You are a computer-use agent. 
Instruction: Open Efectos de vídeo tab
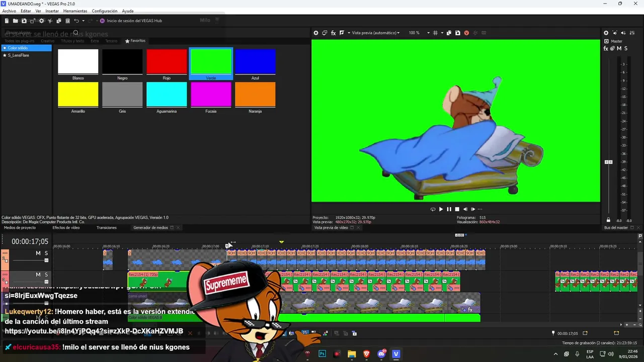coord(66,228)
